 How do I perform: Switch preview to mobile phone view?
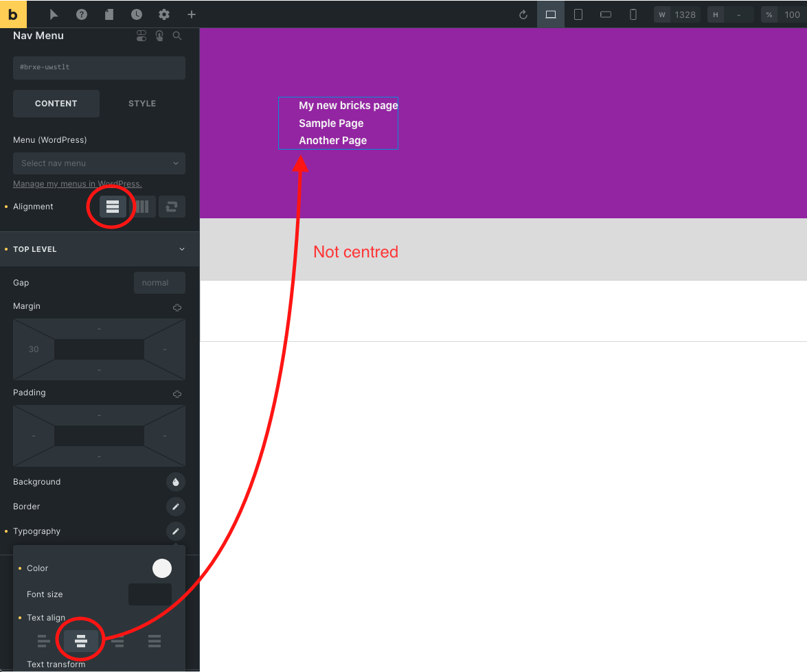tap(633, 14)
